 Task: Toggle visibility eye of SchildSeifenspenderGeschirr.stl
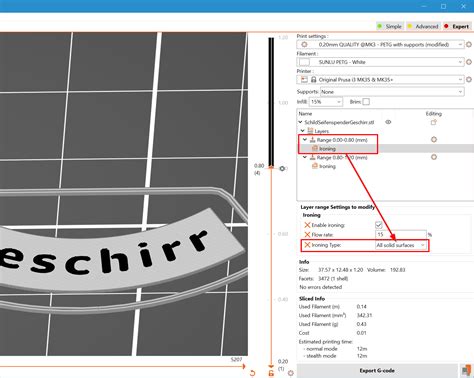[388, 122]
